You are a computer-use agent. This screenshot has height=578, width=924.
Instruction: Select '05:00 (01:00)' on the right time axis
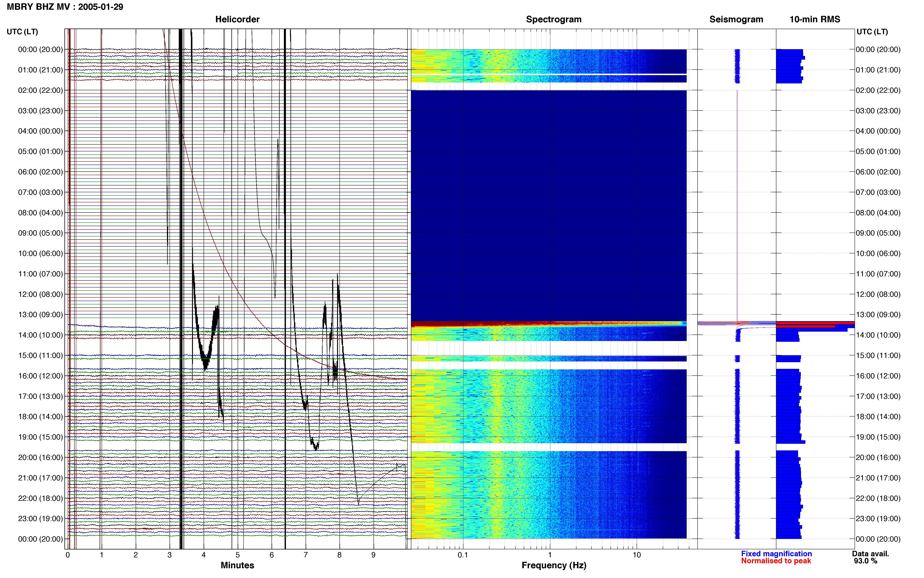pos(878,151)
